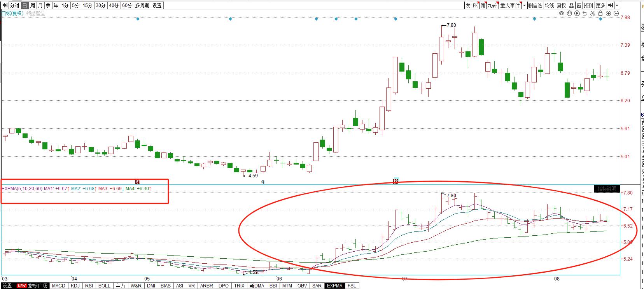Click the collapse arrow icon at top-left
644x289 pixels.
click(5, 5)
